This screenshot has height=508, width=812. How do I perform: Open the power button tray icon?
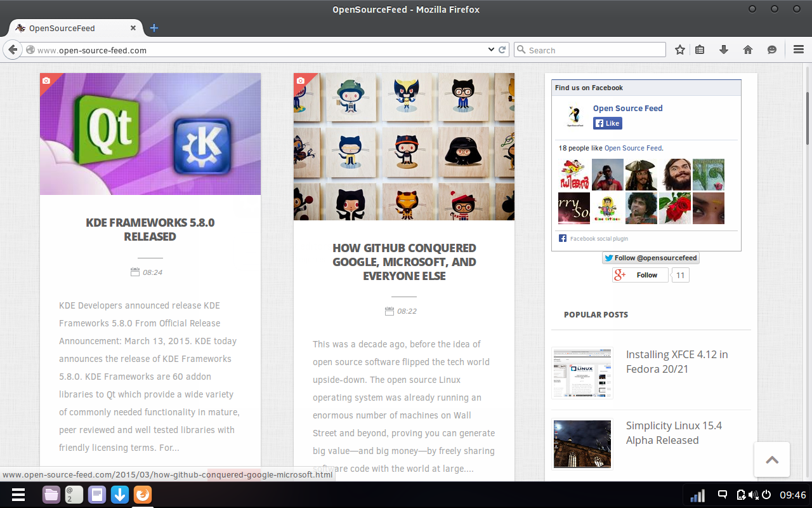766,495
